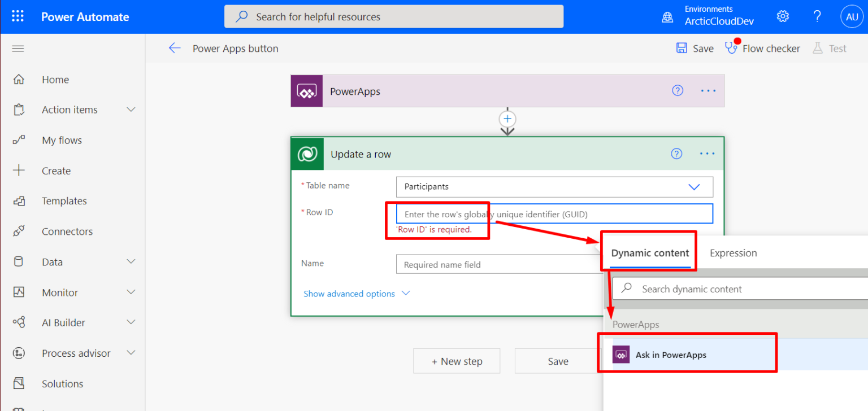This screenshot has height=411, width=868.
Task: Expand the Data menu chevron
Action: point(131,261)
